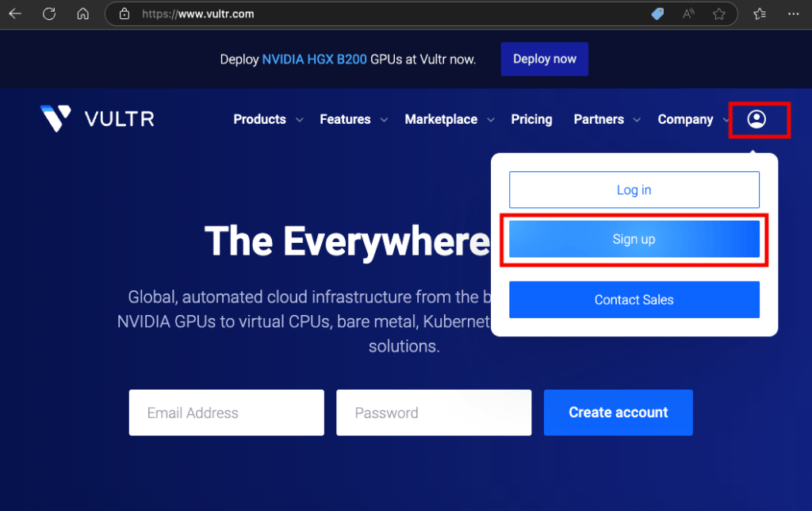Viewport: 812px width, 511px height.
Task: Expand the Features dropdown chevron
Action: [x=384, y=120]
